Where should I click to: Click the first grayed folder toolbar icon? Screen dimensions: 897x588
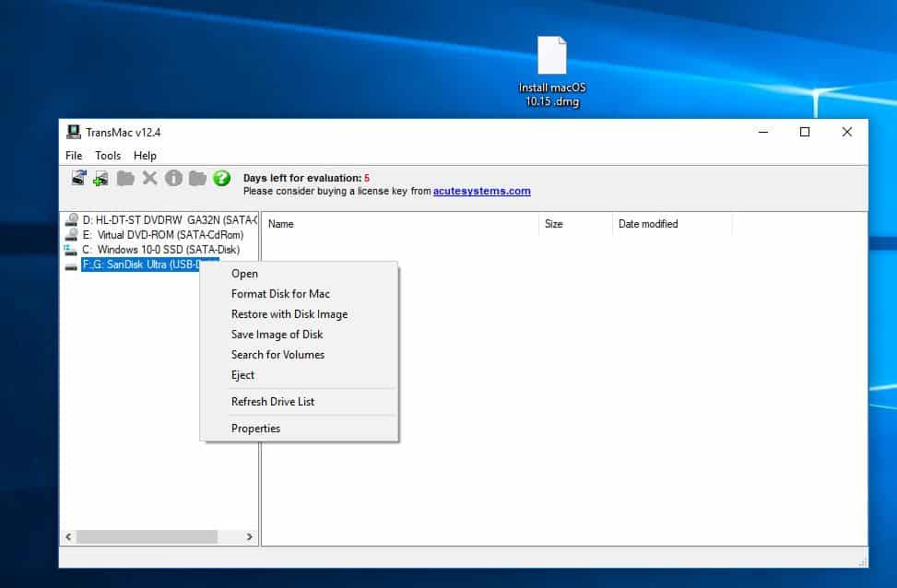(x=125, y=179)
